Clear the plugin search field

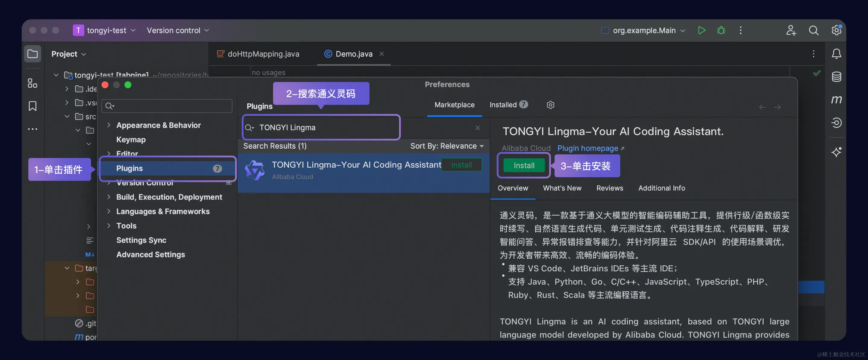pos(477,128)
